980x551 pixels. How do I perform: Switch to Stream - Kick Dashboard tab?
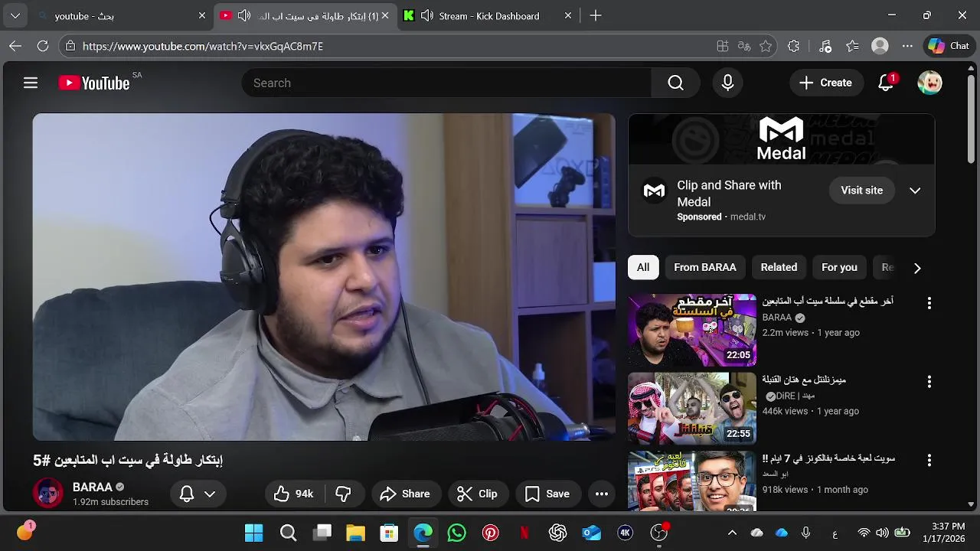[488, 15]
